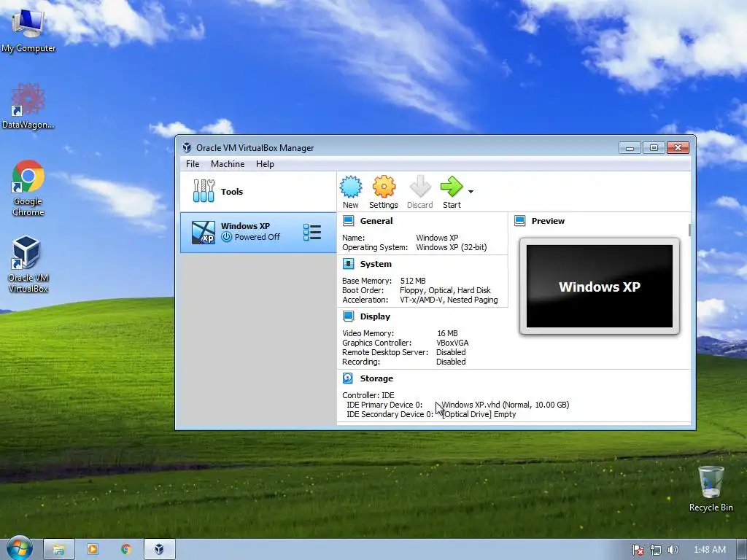Click the New virtual machine icon

point(351,187)
